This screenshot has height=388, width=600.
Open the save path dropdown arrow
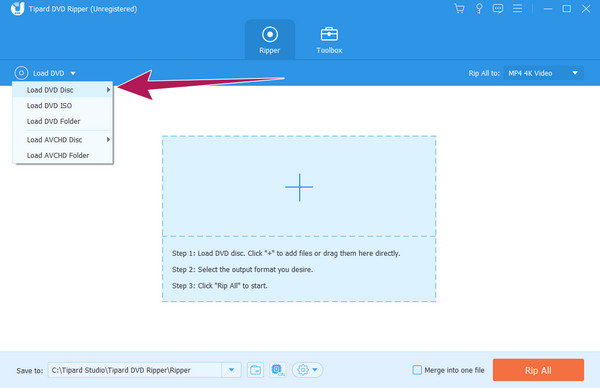pyautogui.click(x=231, y=370)
